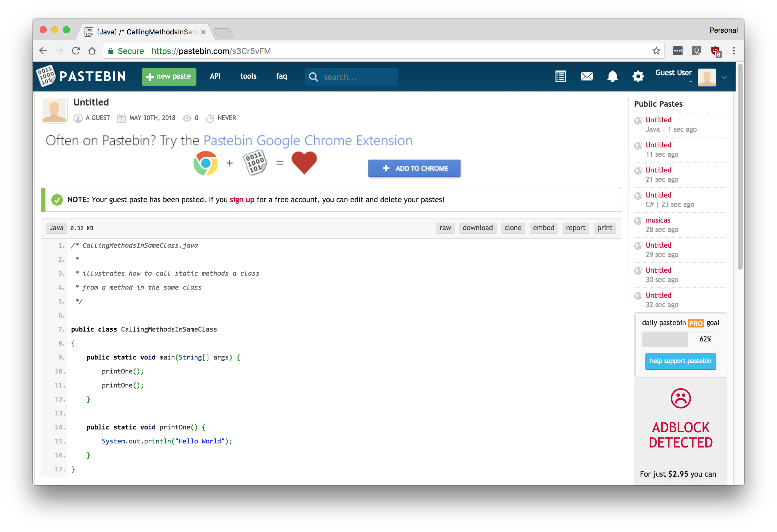Click the Java syntax label

[x=56, y=228]
